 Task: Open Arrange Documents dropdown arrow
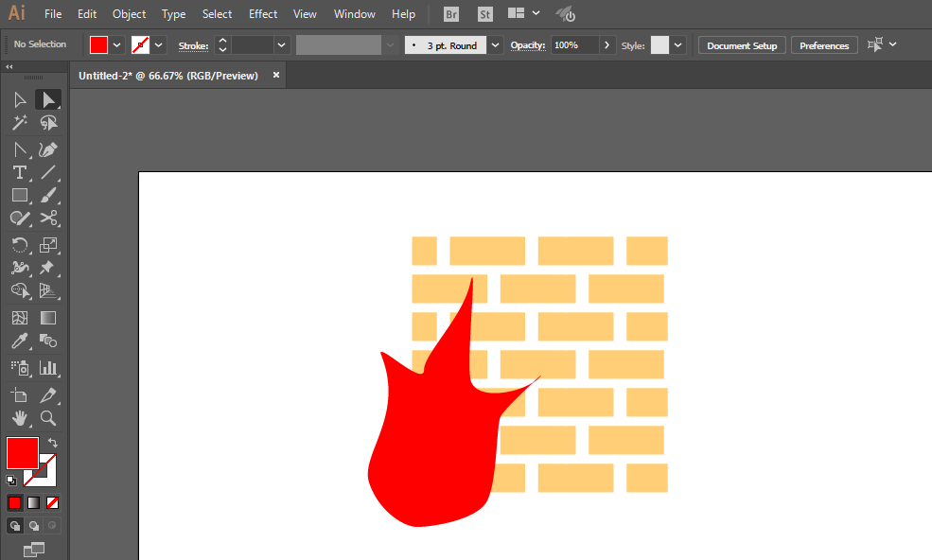536,13
